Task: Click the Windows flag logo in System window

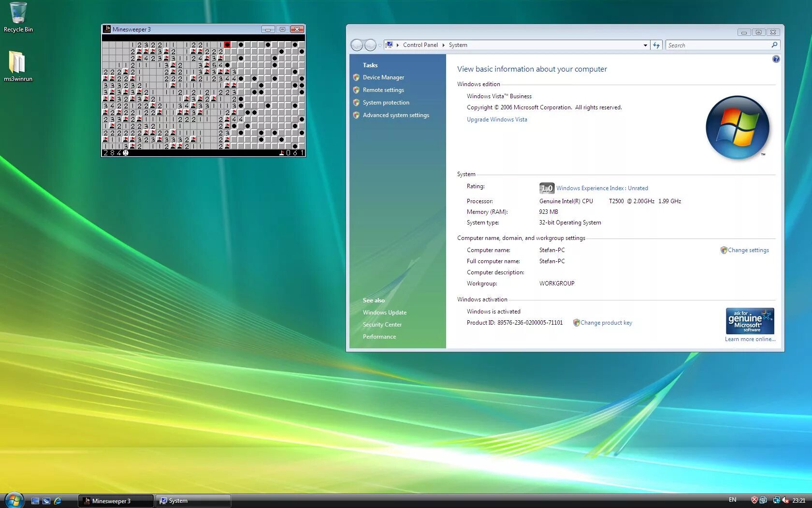Action: (738, 128)
